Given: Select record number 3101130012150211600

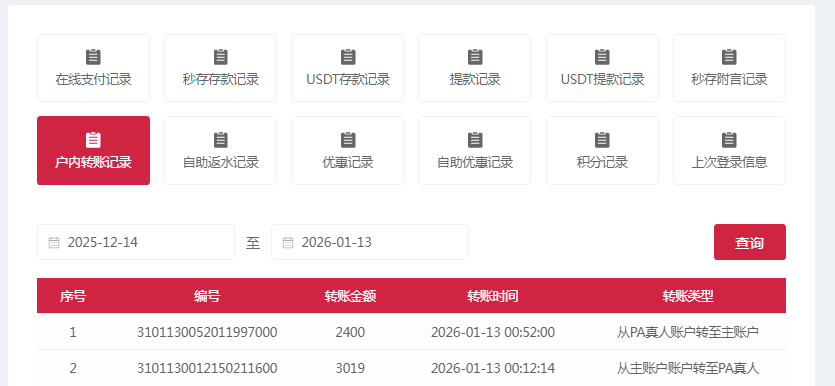Looking at the screenshot, I should tap(207, 368).
